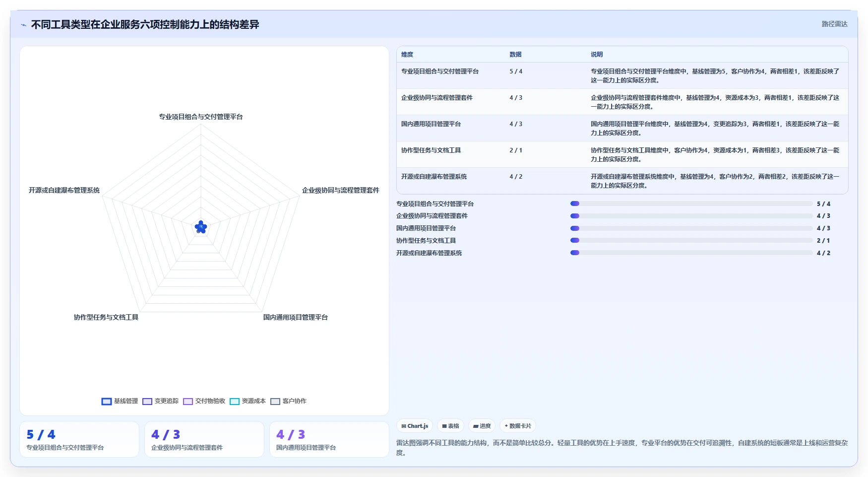Image resolution: width=868 pixels, height=477 pixels.
Task: Click progress bar for 开源或自建瀑布管理系统
Action: click(x=691, y=253)
